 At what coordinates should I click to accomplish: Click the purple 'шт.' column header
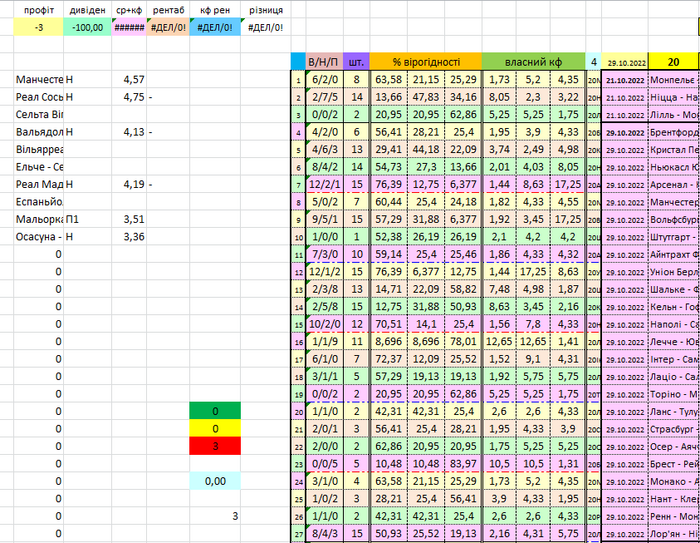356,62
